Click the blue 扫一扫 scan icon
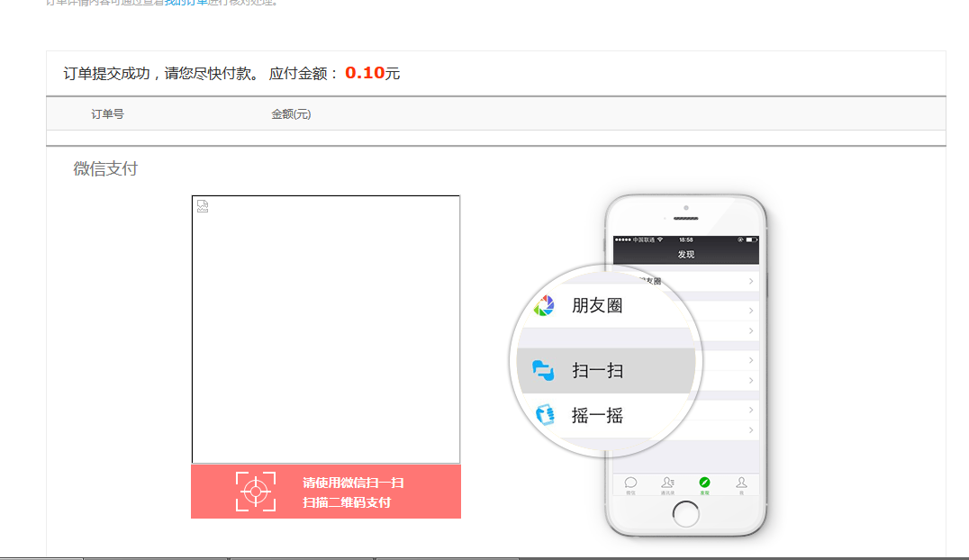The image size is (969, 560). pos(543,370)
